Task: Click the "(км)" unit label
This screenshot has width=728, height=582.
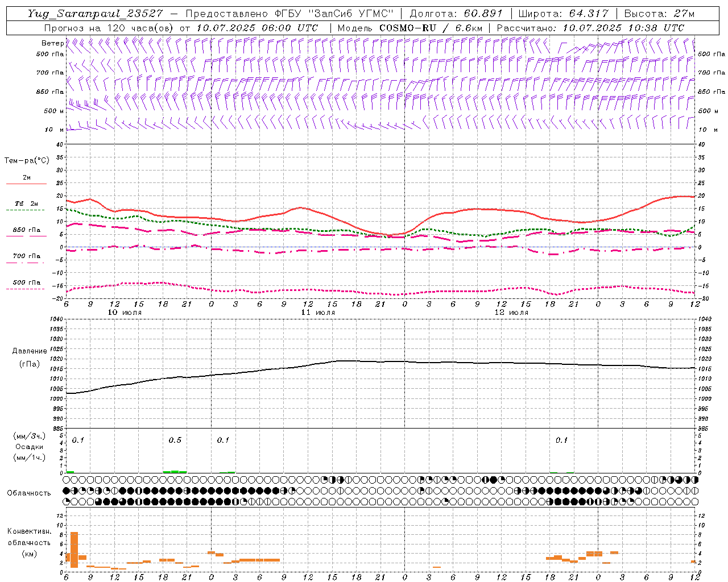Action: point(30,554)
